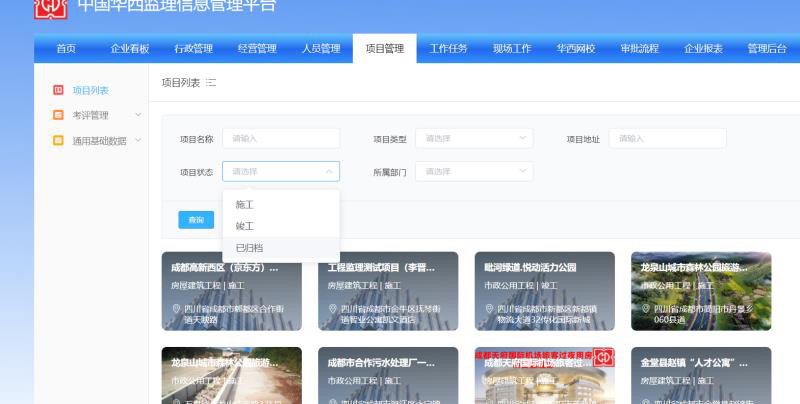Viewport: 800px width, 404px height.
Task: Click 市政公用工程 | 竣工 on 毗河绿道 card
Action: click(521, 286)
